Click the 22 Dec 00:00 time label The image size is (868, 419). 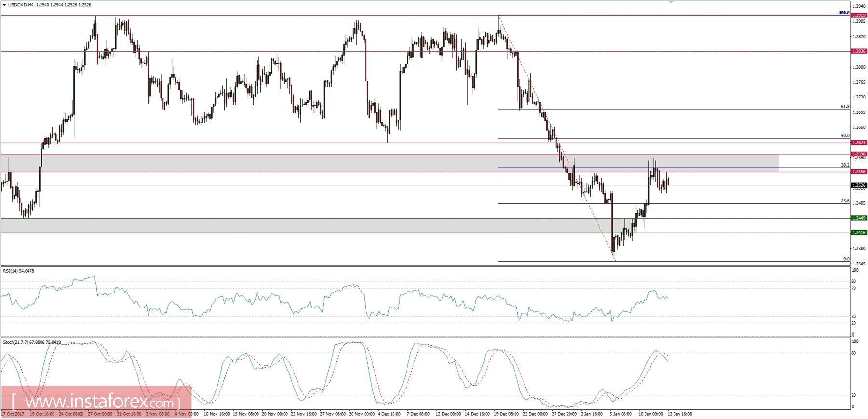point(535,414)
